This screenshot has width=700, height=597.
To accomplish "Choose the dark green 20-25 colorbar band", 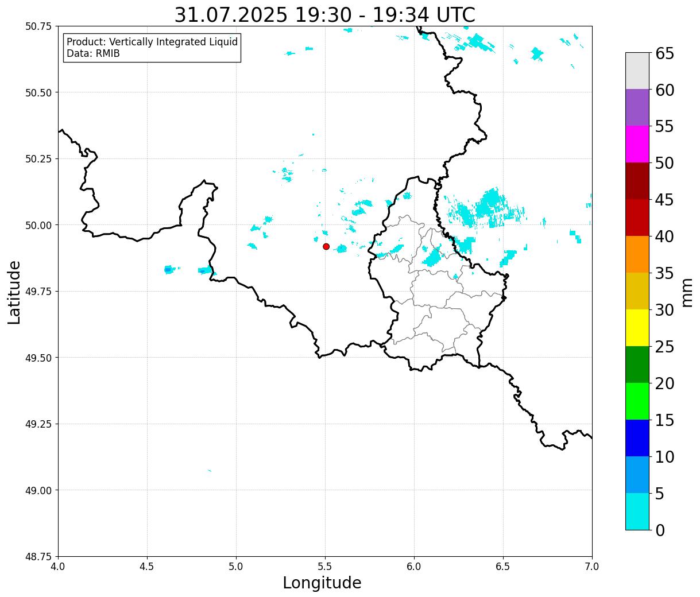I will coord(637,365).
